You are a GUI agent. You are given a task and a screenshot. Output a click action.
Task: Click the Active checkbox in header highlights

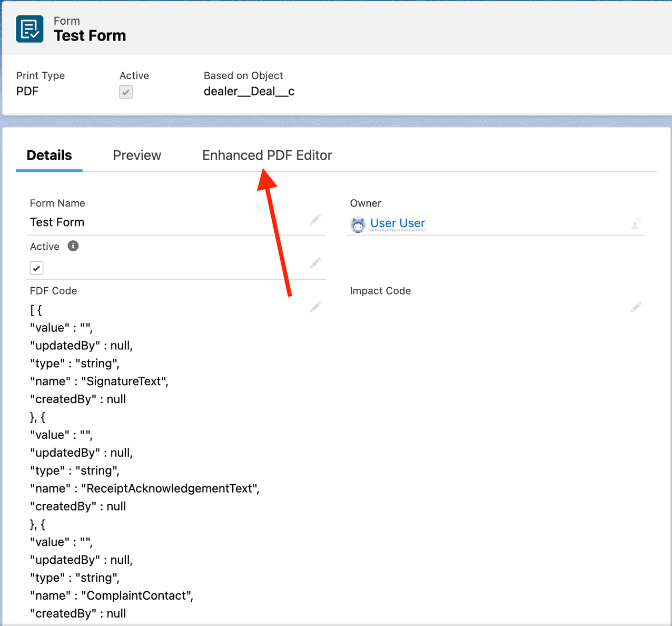click(126, 92)
